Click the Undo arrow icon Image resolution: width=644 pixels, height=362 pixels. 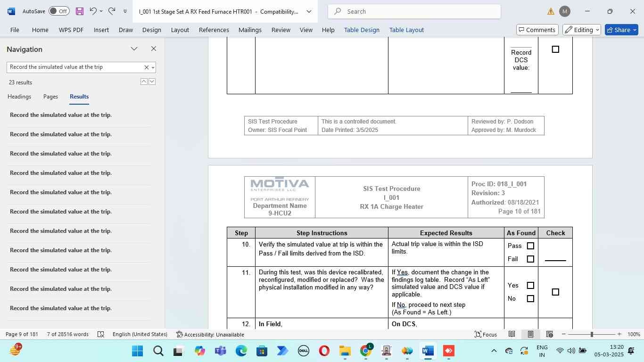93,11
